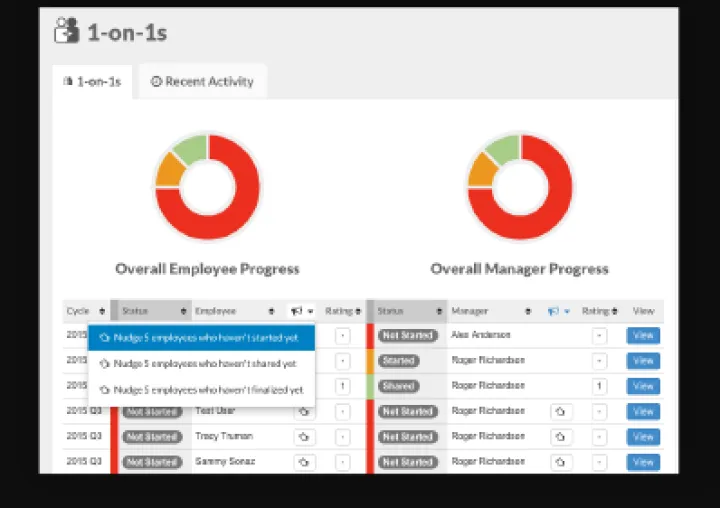The image size is (720, 508).
Task: Click Overall Manager Progress chart title
Action: point(519,269)
